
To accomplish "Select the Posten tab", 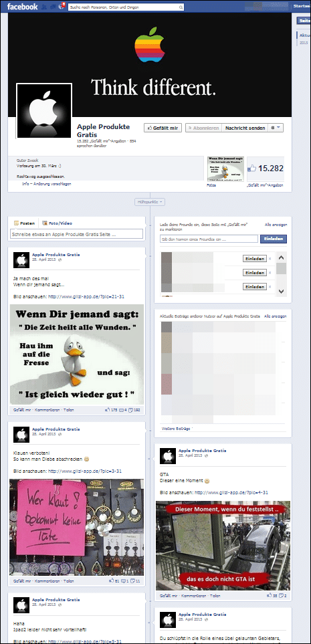I will (24, 223).
